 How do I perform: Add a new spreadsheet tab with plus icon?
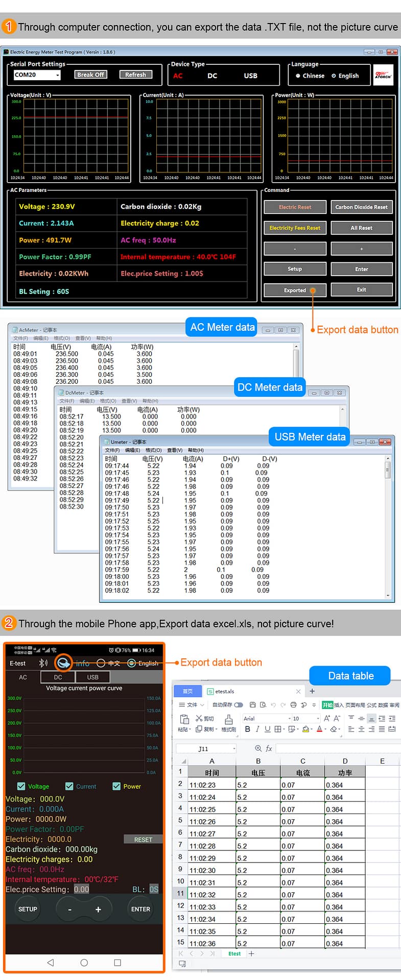click(x=312, y=691)
